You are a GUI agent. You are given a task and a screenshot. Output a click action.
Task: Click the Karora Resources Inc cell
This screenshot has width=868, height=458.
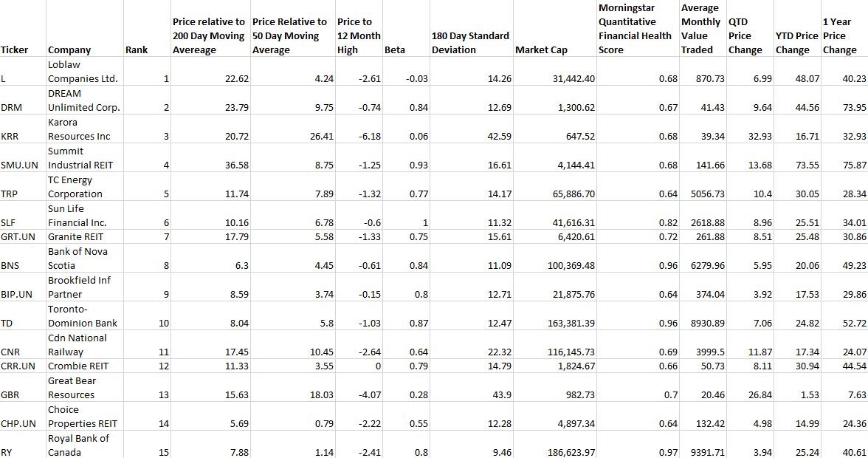click(79, 129)
